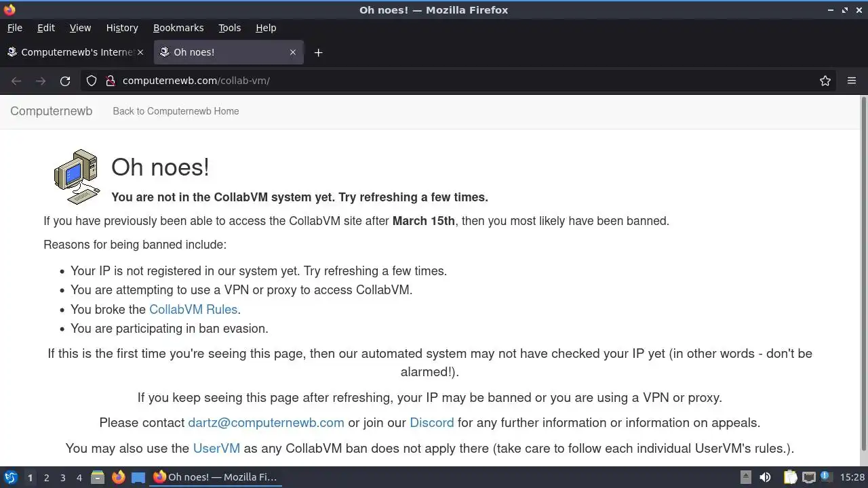Viewport: 868px width, 488px height.
Task: Click the dartz@computernewb.com email link
Action: coord(266,422)
